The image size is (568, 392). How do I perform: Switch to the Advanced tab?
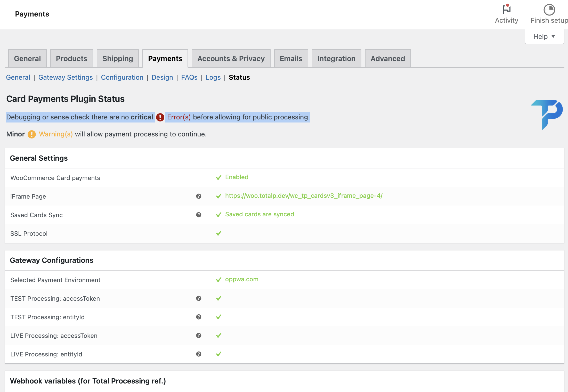click(387, 59)
